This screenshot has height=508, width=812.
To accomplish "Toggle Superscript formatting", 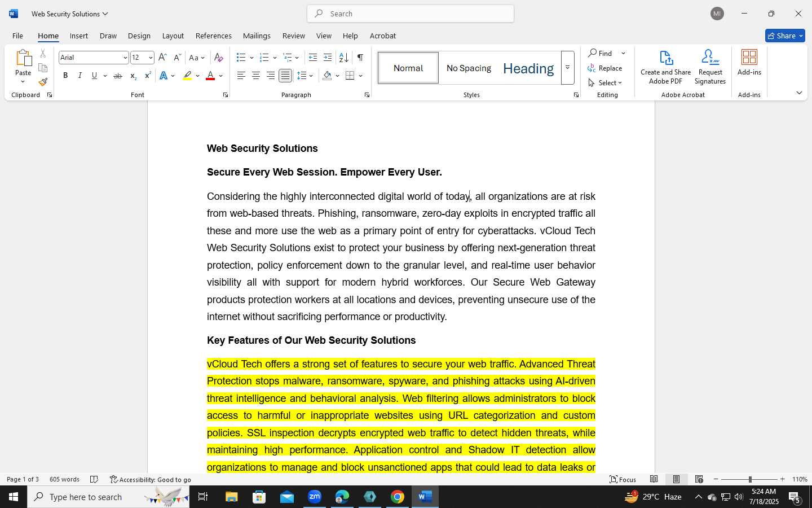I will 148,76.
